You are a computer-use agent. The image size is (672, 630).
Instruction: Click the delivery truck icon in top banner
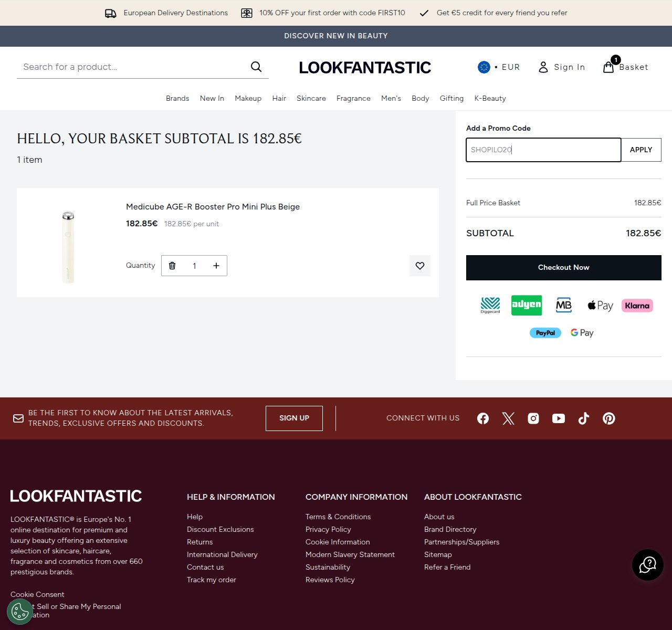pos(111,13)
